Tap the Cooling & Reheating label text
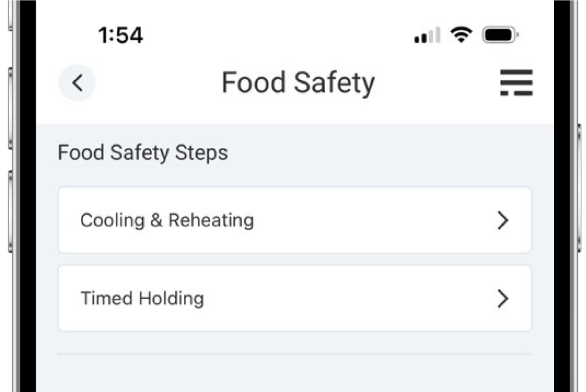Viewport: 586px width, 392px height. tap(167, 221)
